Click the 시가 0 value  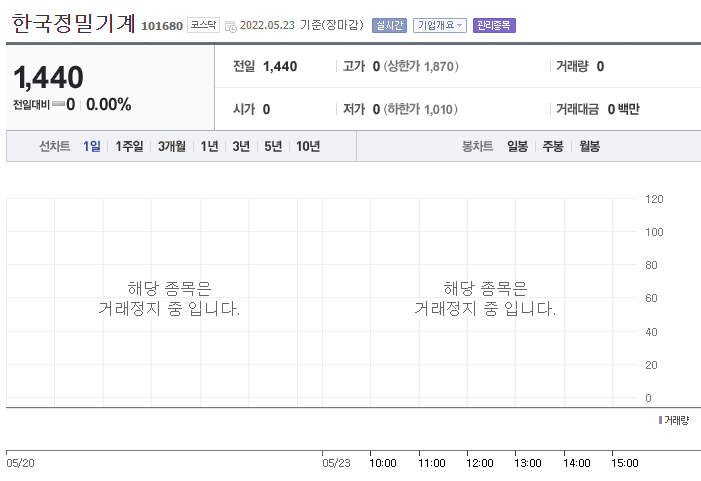(x=266, y=110)
